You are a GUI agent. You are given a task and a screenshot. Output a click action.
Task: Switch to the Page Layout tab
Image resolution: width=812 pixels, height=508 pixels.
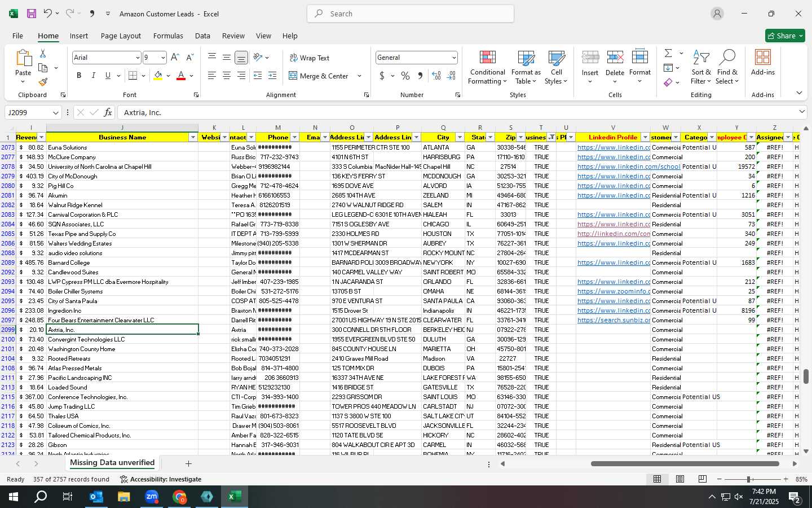click(x=121, y=36)
